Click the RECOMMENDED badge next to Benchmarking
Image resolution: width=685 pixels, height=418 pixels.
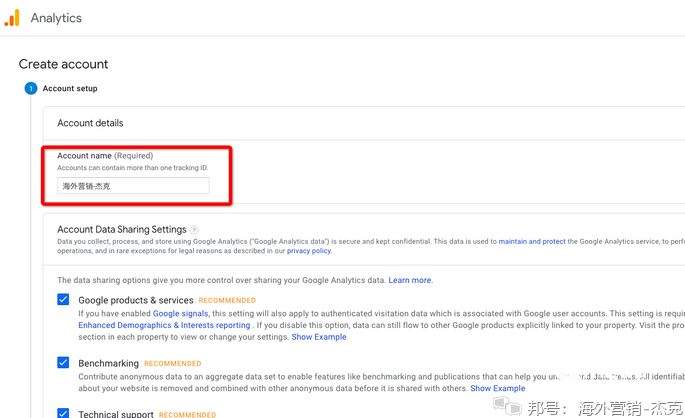[x=172, y=363]
